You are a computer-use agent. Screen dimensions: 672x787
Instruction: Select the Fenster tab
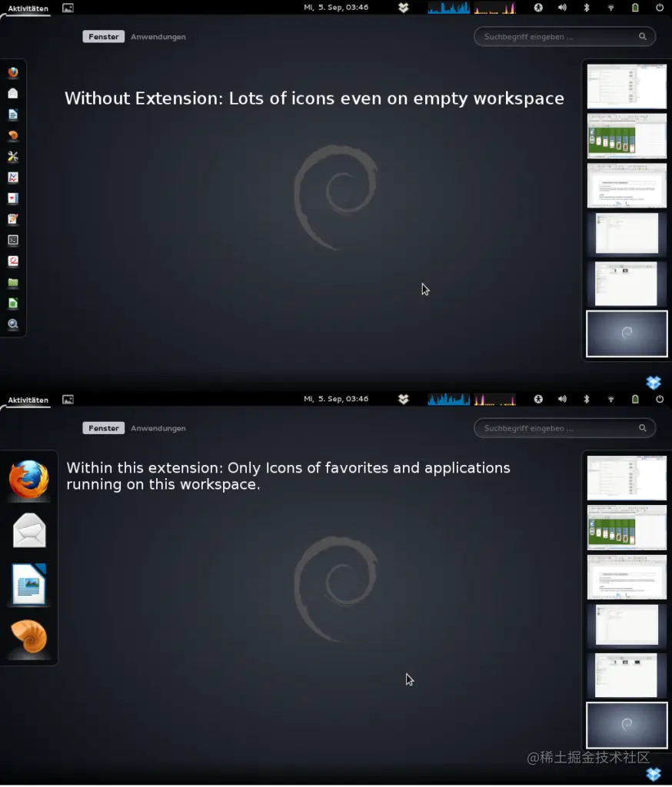coord(103,36)
